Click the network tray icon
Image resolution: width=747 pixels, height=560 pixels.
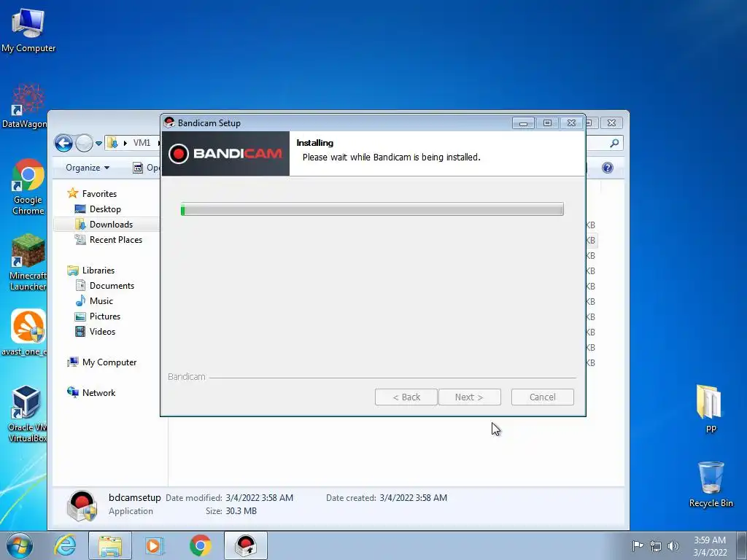[x=656, y=545]
